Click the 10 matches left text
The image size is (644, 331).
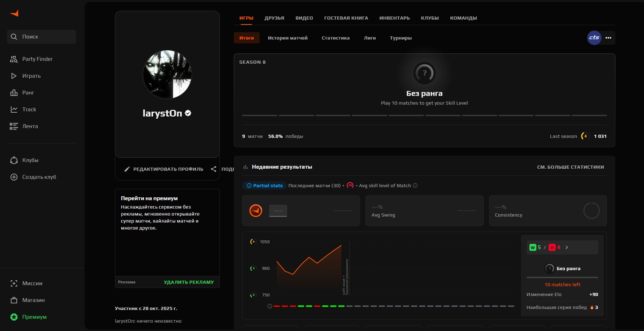562,284
